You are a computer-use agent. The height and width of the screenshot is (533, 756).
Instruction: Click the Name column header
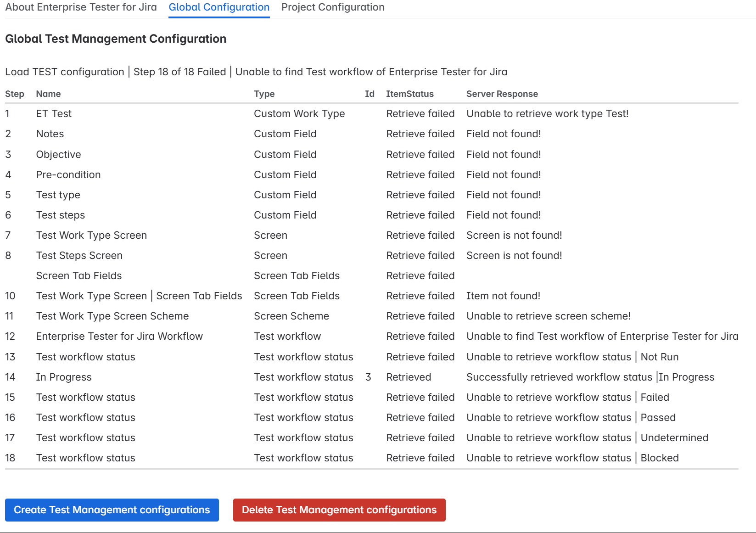coord(48,94)
